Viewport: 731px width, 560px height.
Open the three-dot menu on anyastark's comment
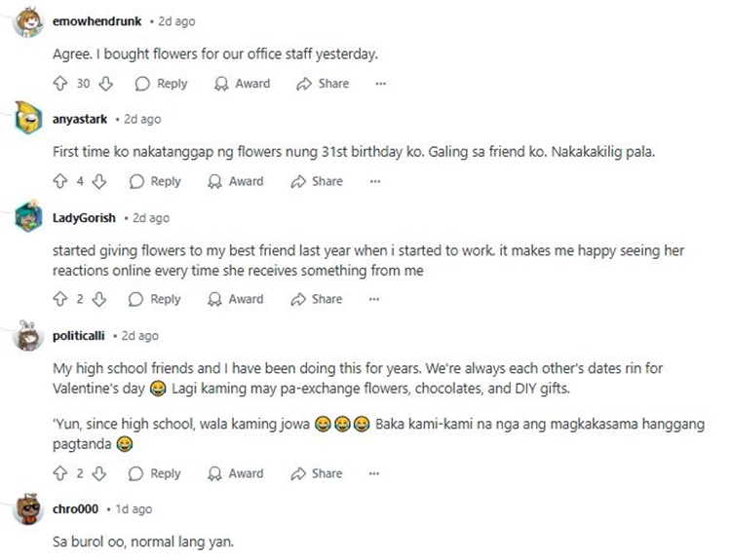[x=374, y=181]
